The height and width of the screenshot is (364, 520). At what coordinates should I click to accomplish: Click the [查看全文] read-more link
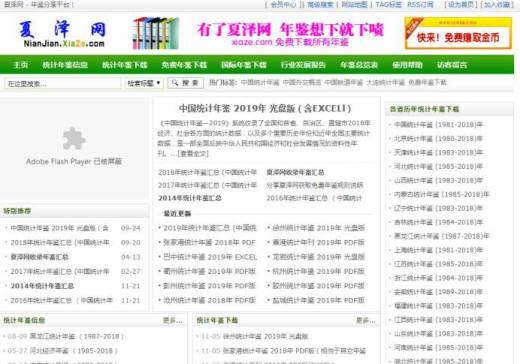(193, 154)
